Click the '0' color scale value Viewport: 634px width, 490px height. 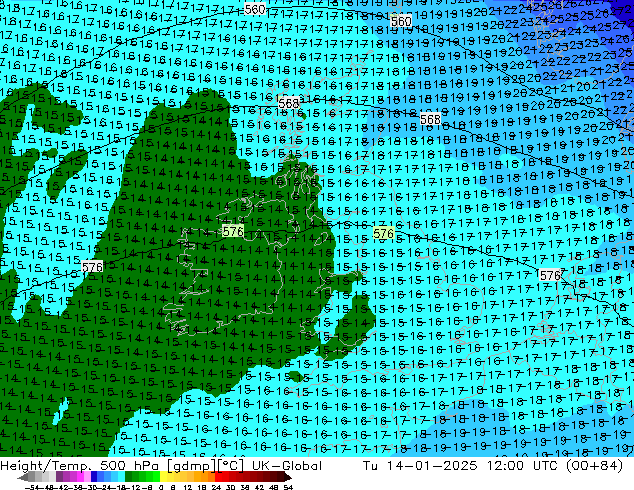[x=161, y=488]
